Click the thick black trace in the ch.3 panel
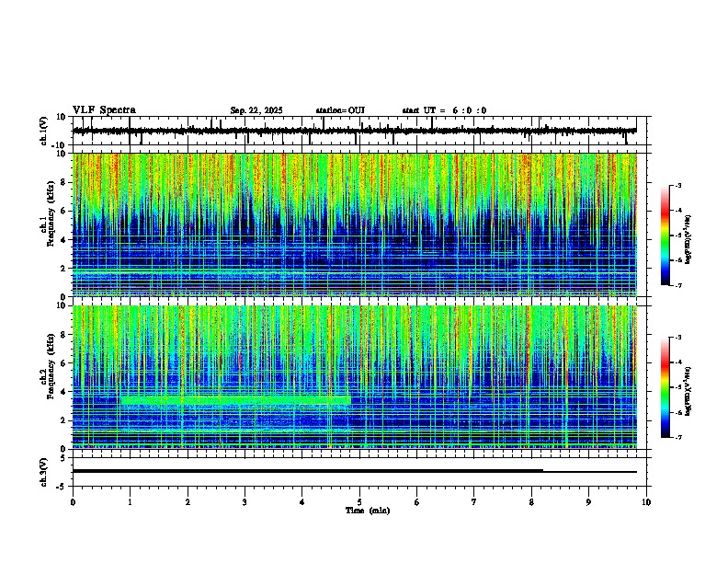728x563 pixels. click(308, 471)
